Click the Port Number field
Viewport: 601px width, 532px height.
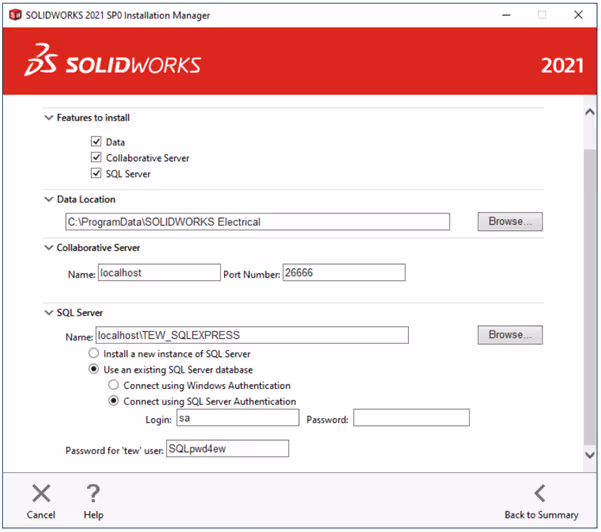tap(344, 273)
